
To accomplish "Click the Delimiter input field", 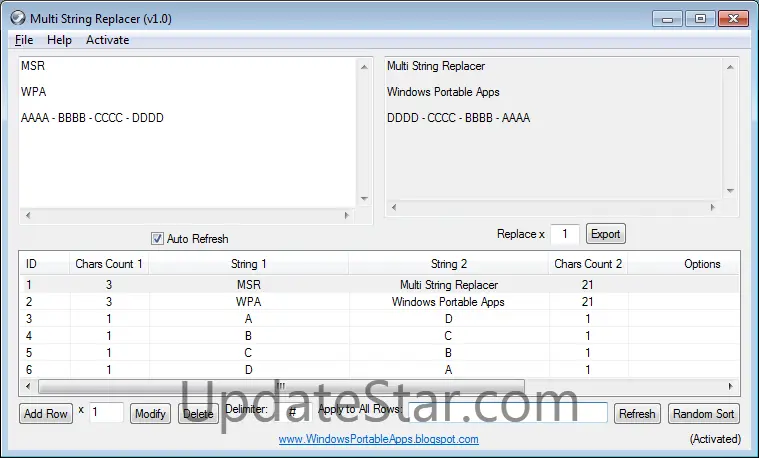I will 293,412.
